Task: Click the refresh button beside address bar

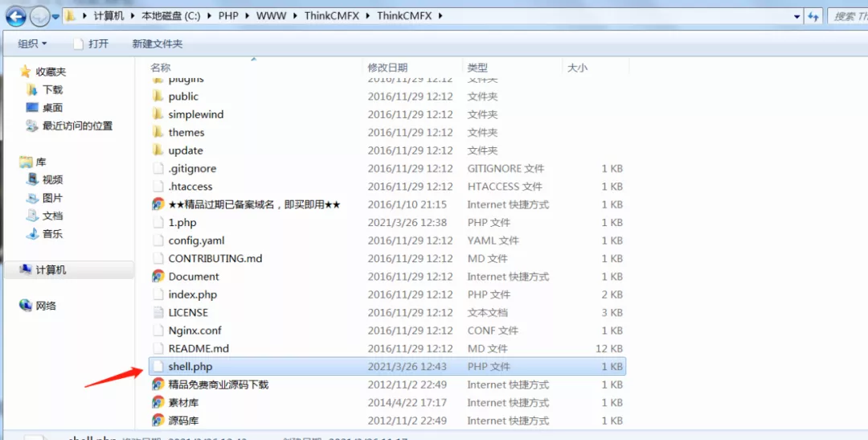Action: [813, 16]
